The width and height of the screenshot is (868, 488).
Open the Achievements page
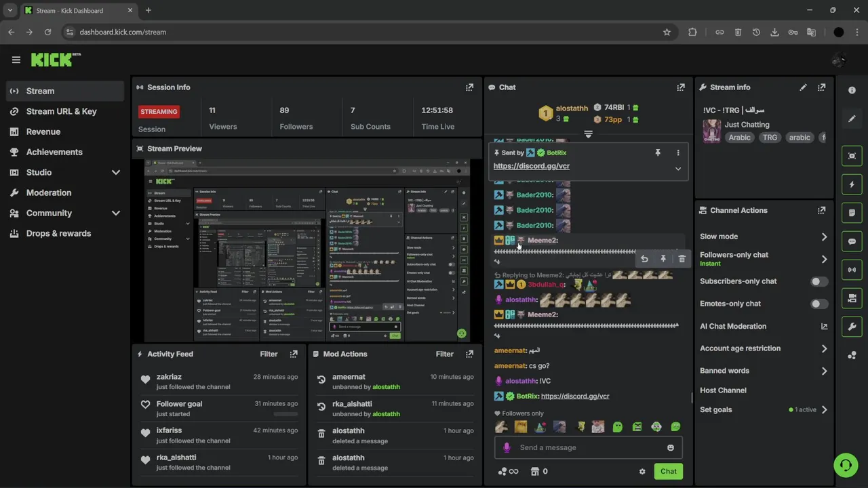tap(66, 152)
